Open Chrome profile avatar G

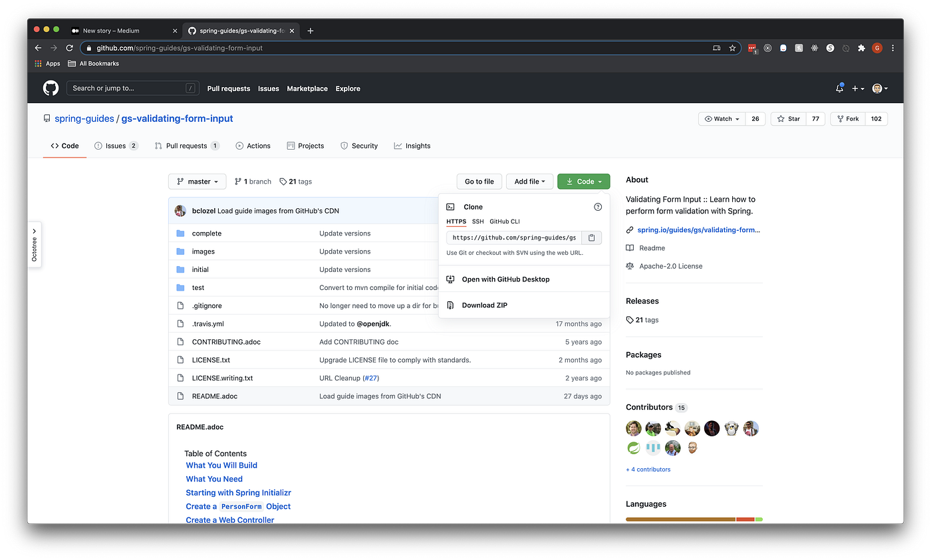click(877, 48)
